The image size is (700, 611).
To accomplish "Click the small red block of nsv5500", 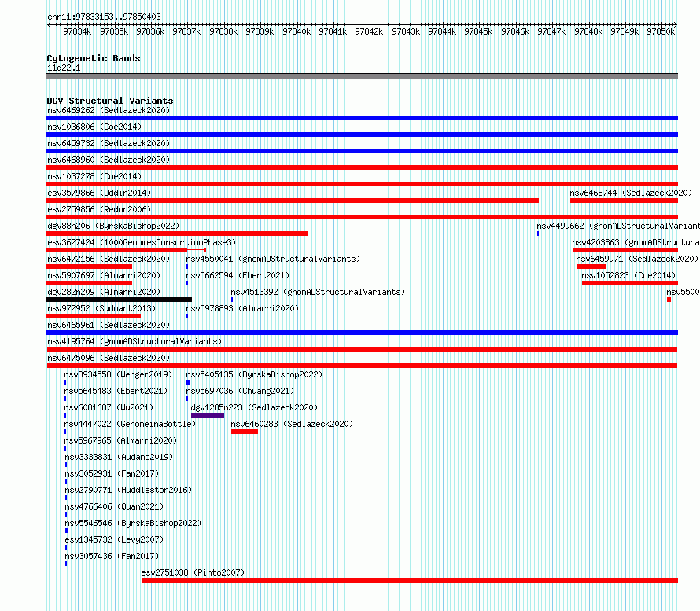I will pos(669,300).
